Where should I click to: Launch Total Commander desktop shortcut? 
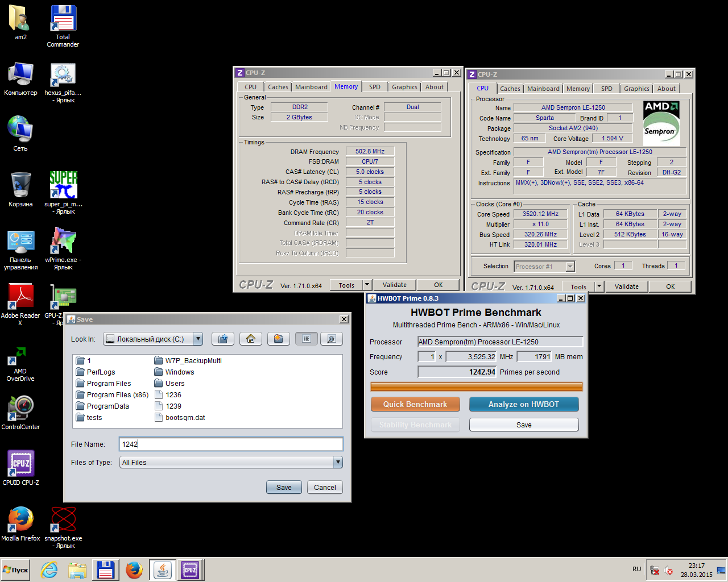63,26
